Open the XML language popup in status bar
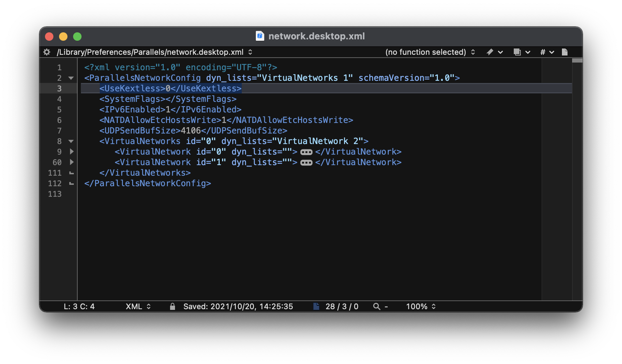Image resolution: width=622 pixels, height=364 pixels. 138,306
